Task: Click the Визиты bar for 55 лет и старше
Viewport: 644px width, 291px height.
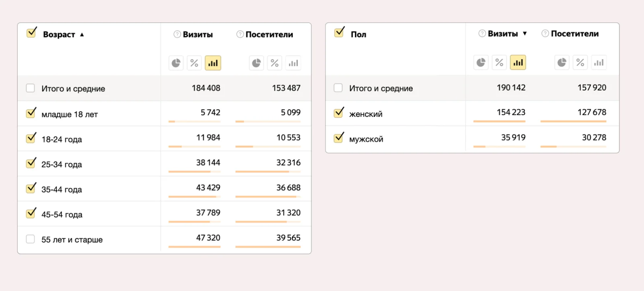Action: click(194, 247)
